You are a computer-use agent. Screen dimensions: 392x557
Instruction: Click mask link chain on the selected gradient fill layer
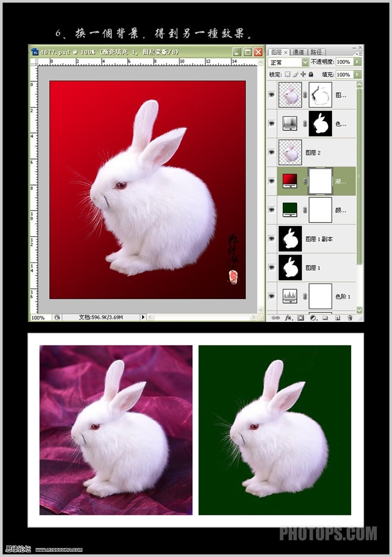tap(305, 181)
